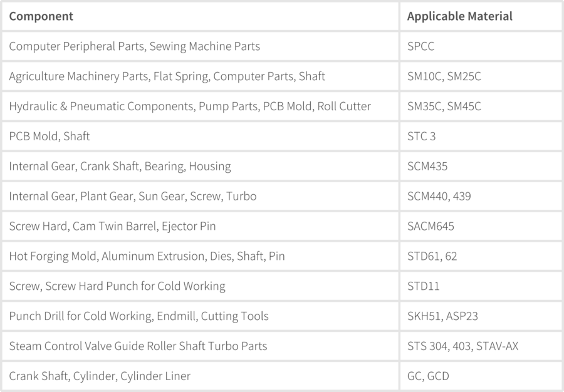Click the SPCC material cell
Viewport: 564px width, 392px height.
(x=481, y=46)
